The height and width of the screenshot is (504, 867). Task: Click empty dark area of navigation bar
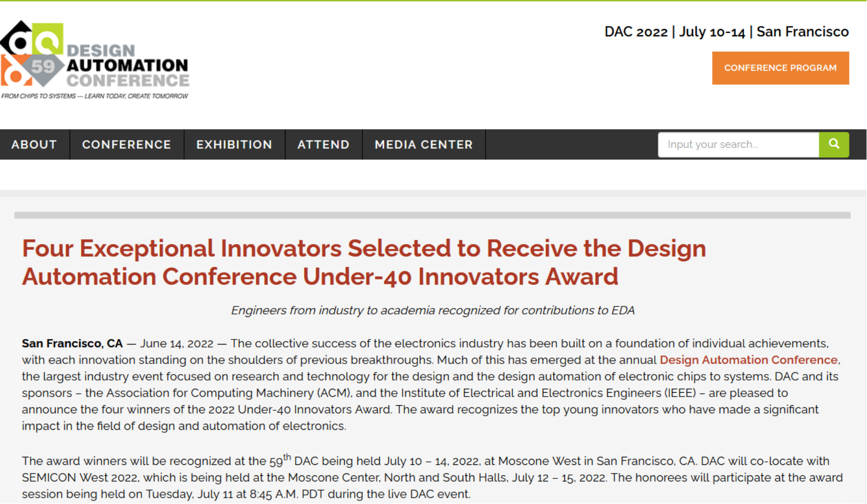[x=571, y=144]
